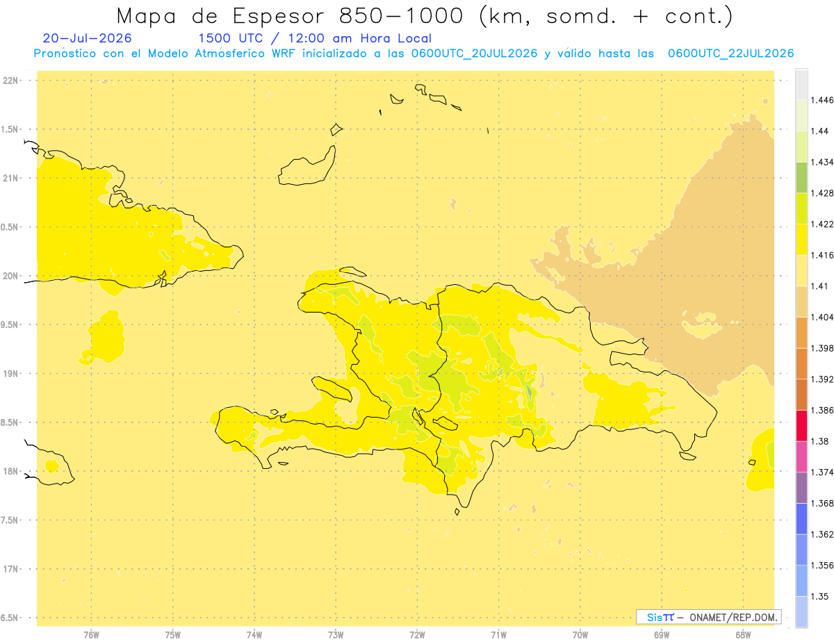
Task: Click the "68W" longitude label
Action: click(743, 635)
